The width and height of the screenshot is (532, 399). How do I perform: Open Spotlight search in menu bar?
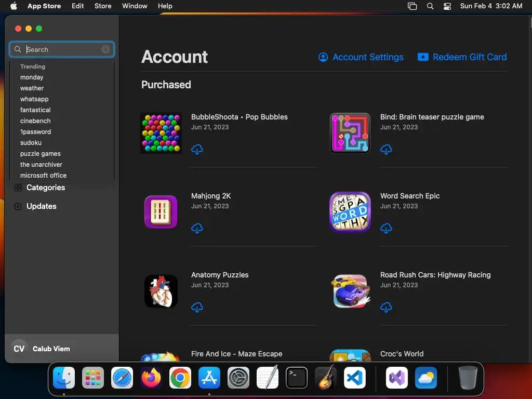pyautogui.click(x=430, y=6)
